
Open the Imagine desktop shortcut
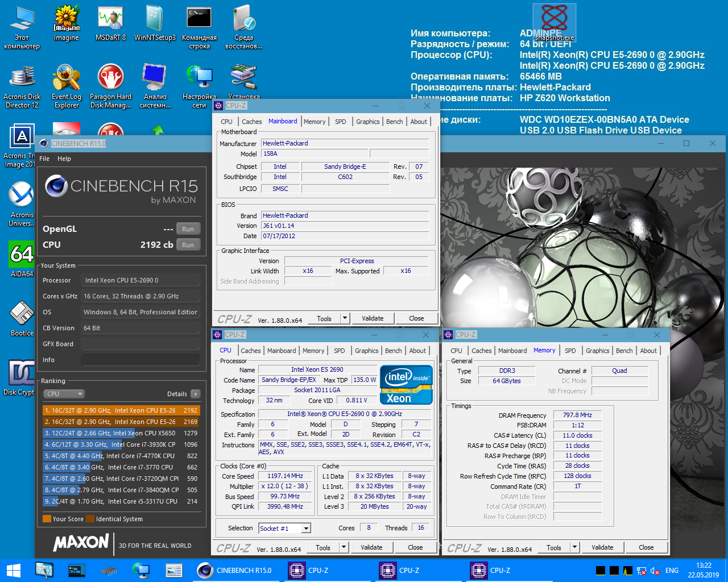click(67, 24)
